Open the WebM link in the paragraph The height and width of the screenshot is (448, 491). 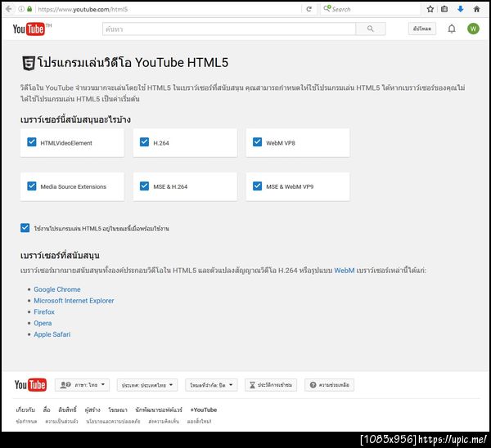point(345,271)
